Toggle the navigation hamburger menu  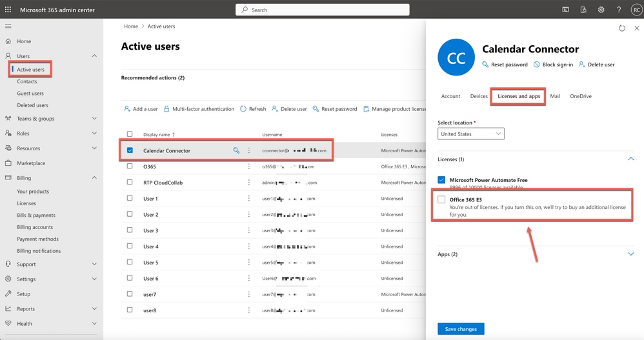[8, 26]
